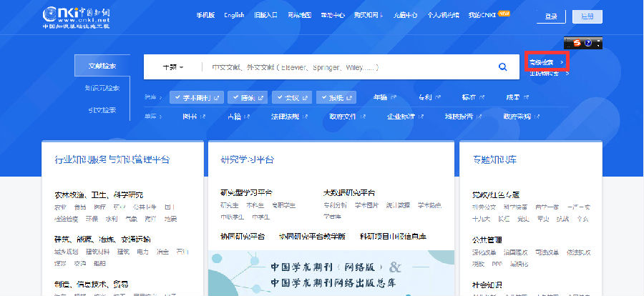Screen dimensions: 644x296
Task: Open the 研究型学习平台 heading link
Action: (x=246, y=192)
